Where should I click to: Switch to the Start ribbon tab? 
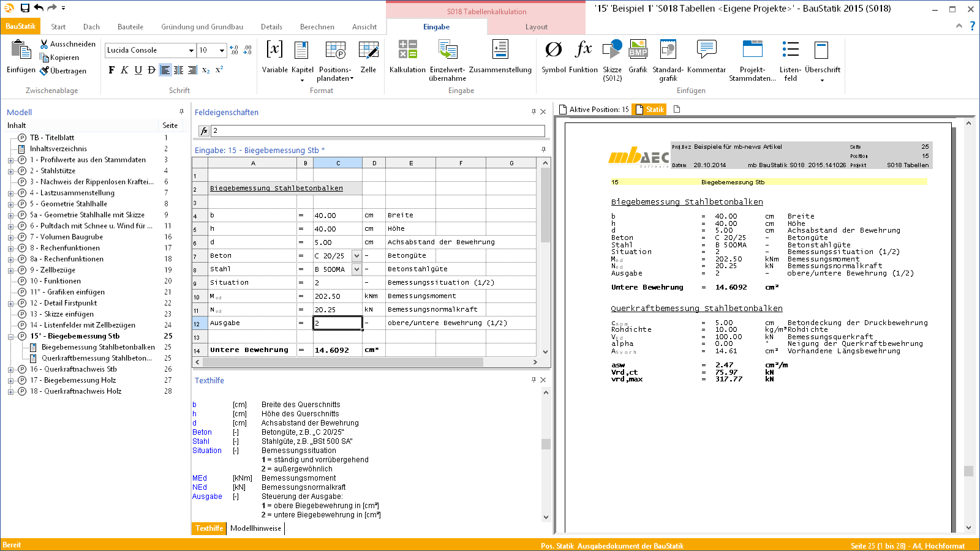(58, 27)
